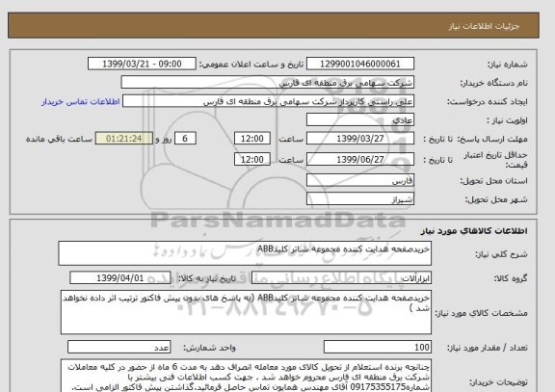Screen dimensions: 555x392
Task: Click the remaining time countdown 01:21:24
Action: [x=124, y=139]
